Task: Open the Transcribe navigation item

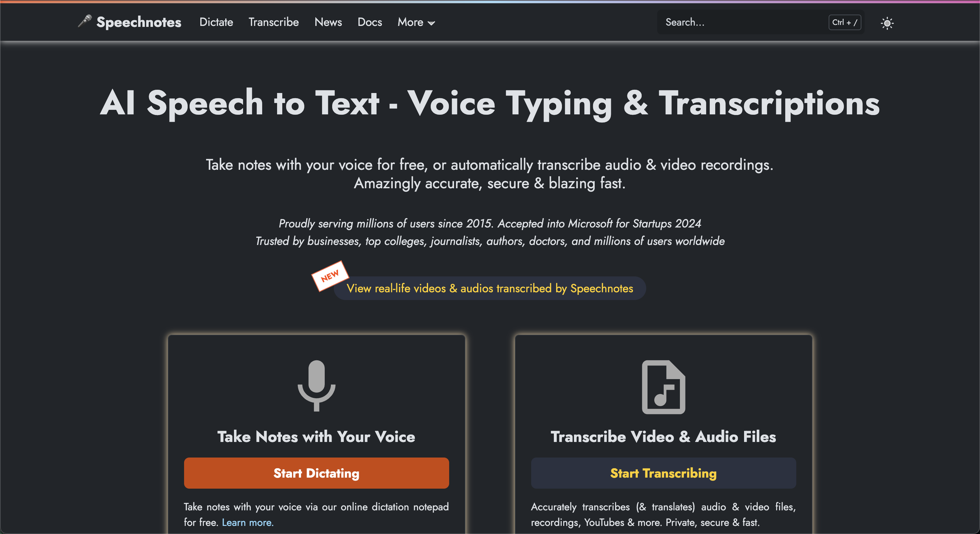Action: click(x=274, y=22)
